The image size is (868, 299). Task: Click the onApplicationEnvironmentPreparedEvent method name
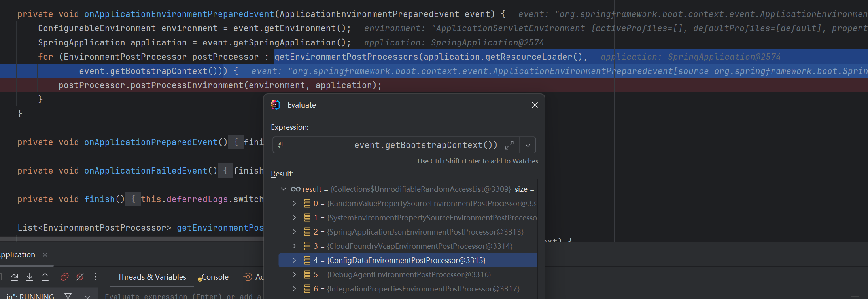click(179, 14)
